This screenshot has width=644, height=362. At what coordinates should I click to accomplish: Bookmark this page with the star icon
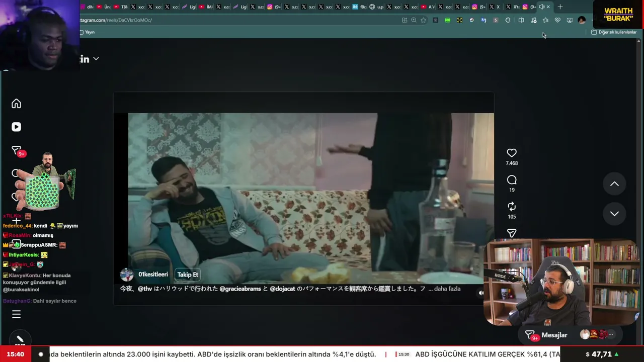tap(424, 20)
